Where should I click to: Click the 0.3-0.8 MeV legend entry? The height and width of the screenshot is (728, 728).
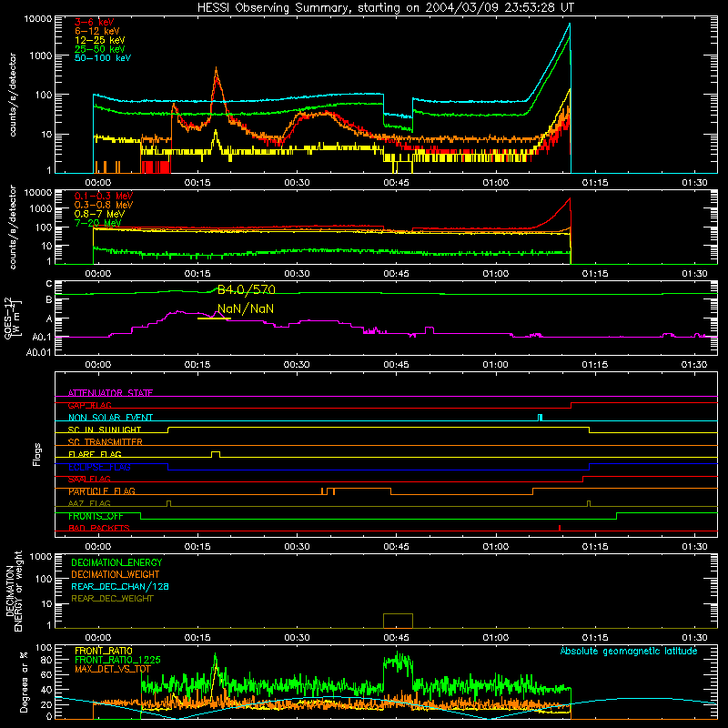104,205
